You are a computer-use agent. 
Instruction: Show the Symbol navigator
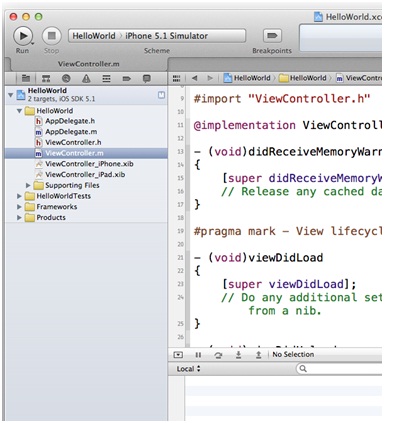click(x=46, y=78)
